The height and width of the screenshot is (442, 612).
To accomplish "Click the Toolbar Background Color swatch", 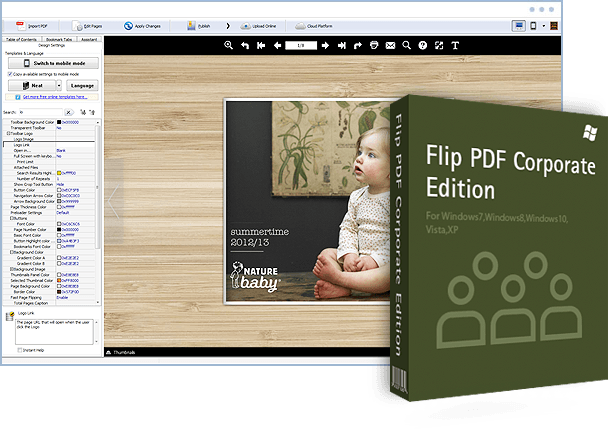I will [59, 121].
